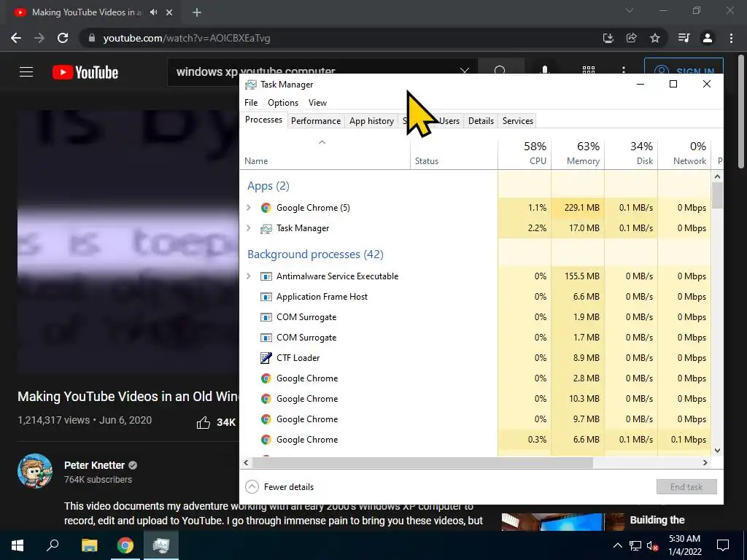Open Task Manager Options menu

coord(283,103)
